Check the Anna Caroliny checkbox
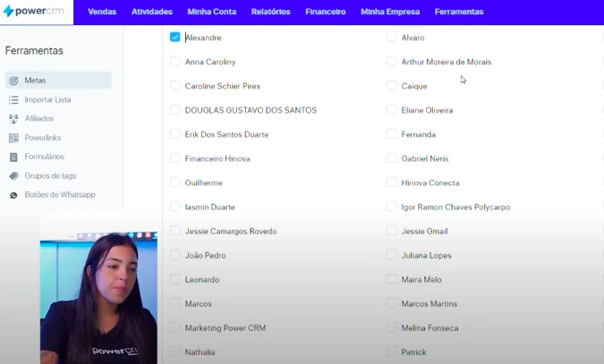This screenshot has width=604, height=364. 174,61
